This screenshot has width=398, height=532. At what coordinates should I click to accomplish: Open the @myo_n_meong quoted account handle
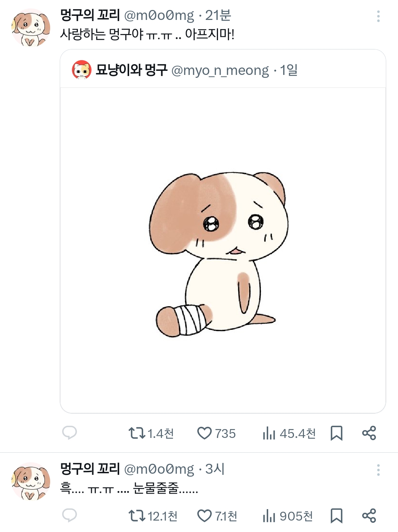point(220,70)
